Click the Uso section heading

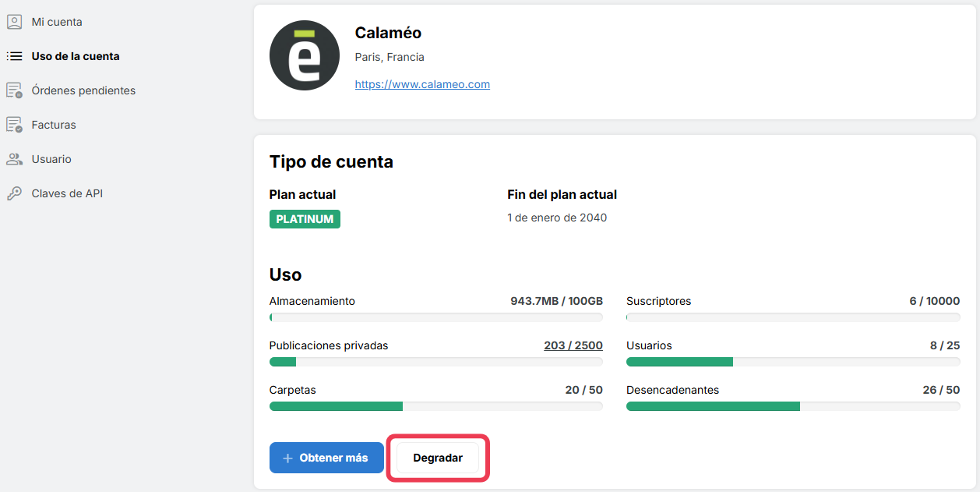coord(285,275)
